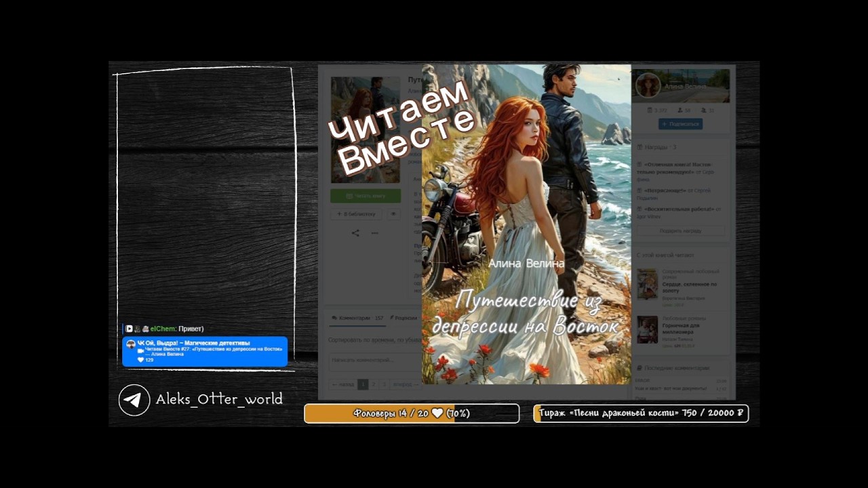Click the «← назад» pagination link
868x488 pixels.
click(342, 384)
